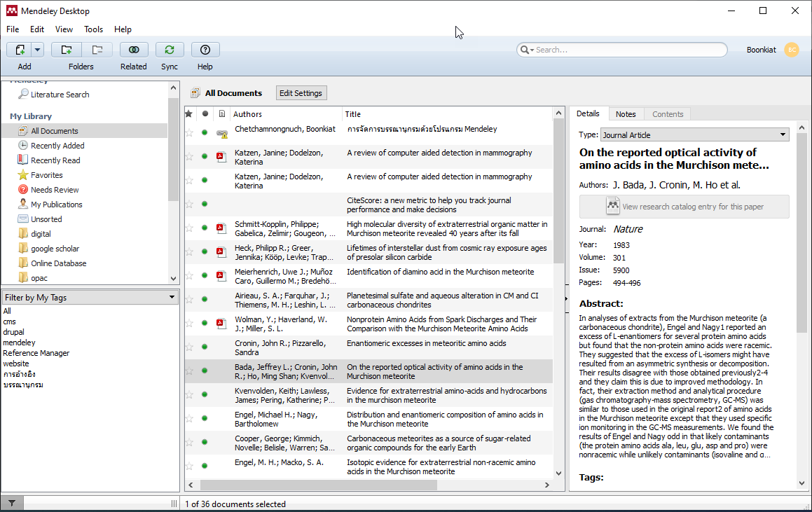
Task: Open the search options magnifier dropdown
Action: [527, 50]
